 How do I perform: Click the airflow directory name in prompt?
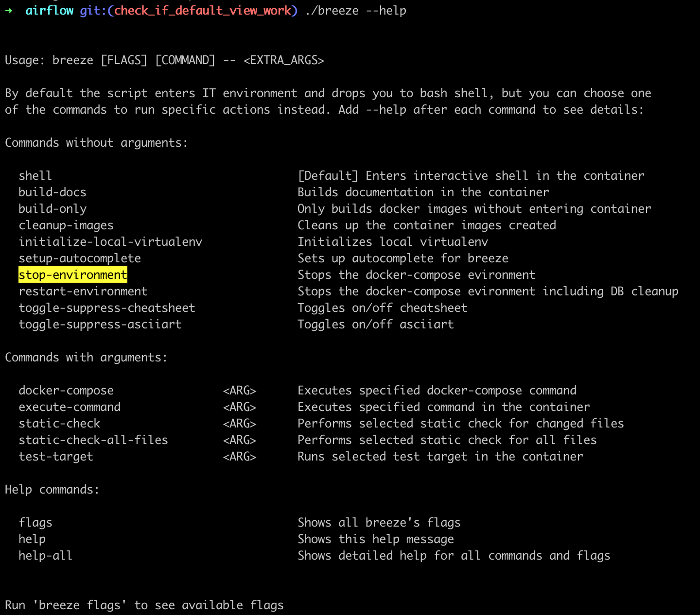49,11
